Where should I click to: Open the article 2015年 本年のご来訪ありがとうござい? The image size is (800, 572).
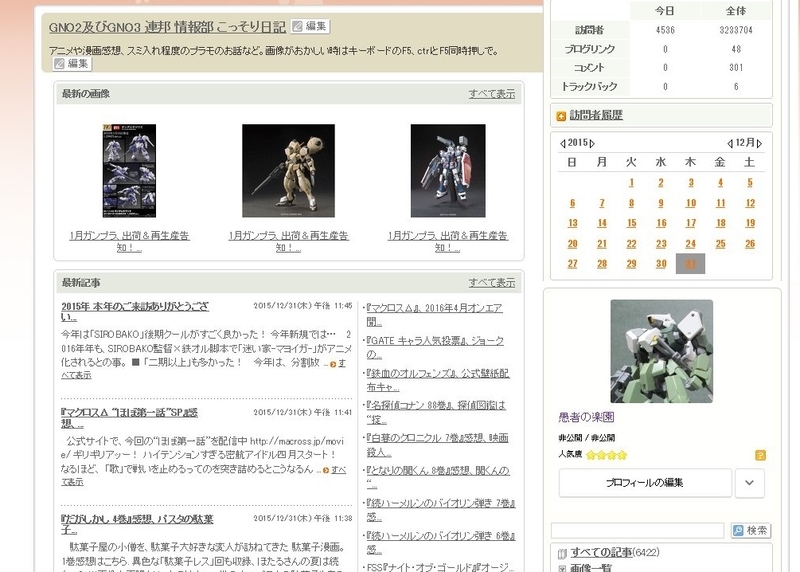135,311
